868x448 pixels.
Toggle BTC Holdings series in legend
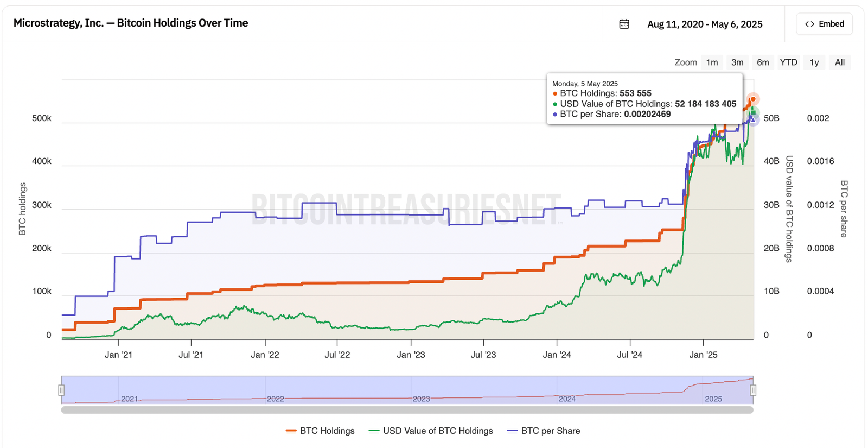320,431
